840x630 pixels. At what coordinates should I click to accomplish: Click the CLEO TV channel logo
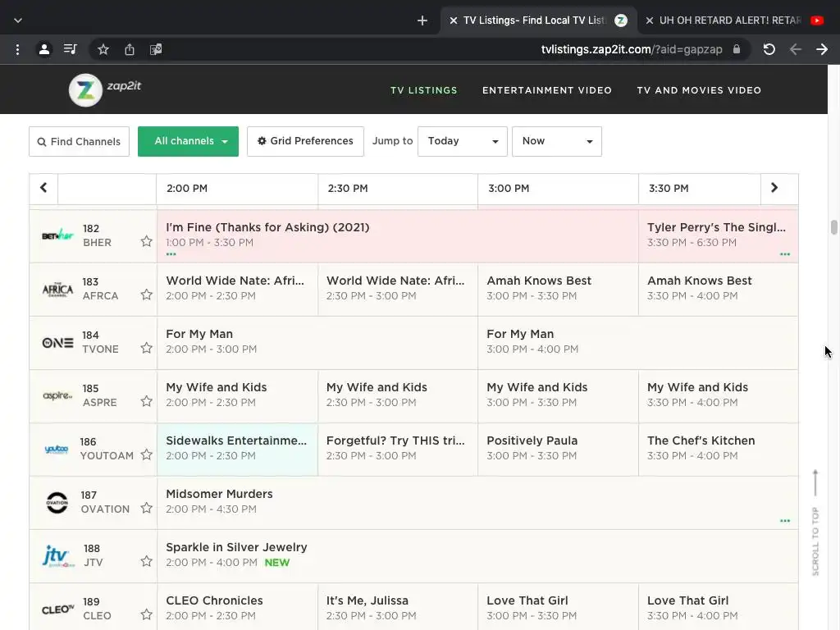pyautogui.click(x=58, y=609)
